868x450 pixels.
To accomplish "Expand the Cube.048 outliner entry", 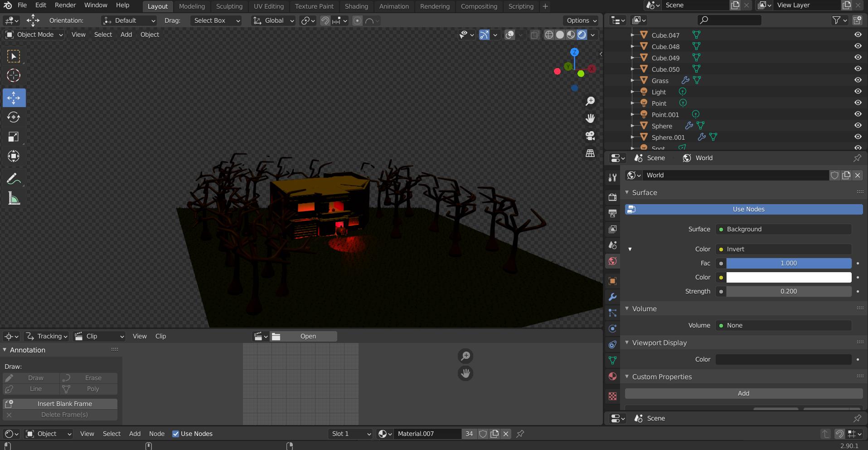I will [632, 46].
